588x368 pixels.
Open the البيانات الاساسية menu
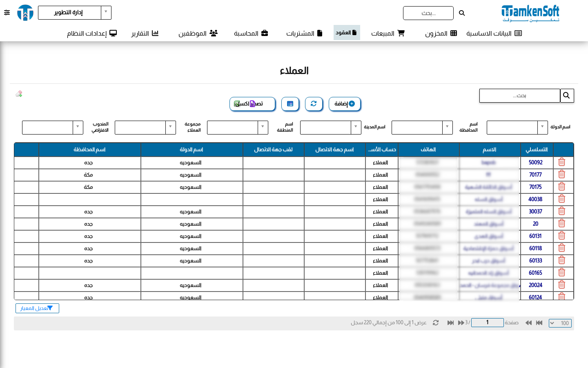[494, 33]
